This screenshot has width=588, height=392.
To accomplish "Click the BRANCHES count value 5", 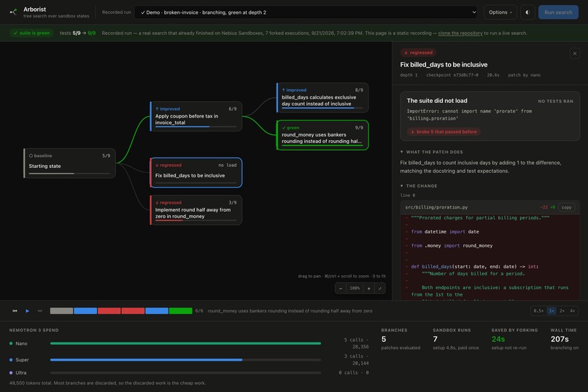I will 384,339.
